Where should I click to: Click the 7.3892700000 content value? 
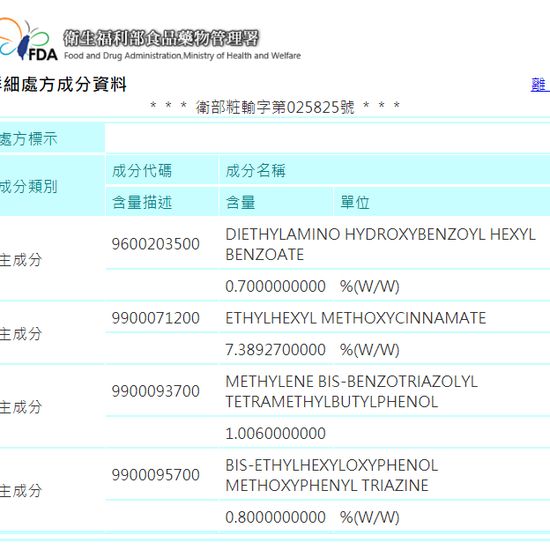pos(275,350)
